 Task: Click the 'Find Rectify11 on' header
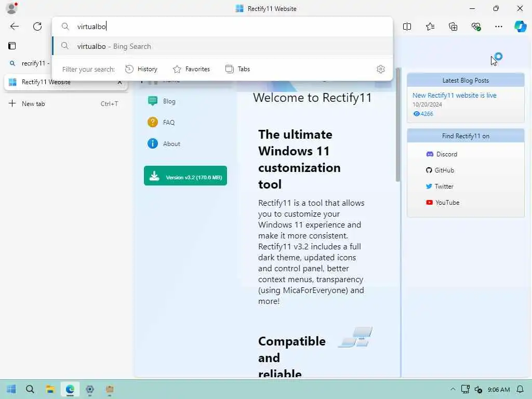pyautogui.click(x=465, y=136)
